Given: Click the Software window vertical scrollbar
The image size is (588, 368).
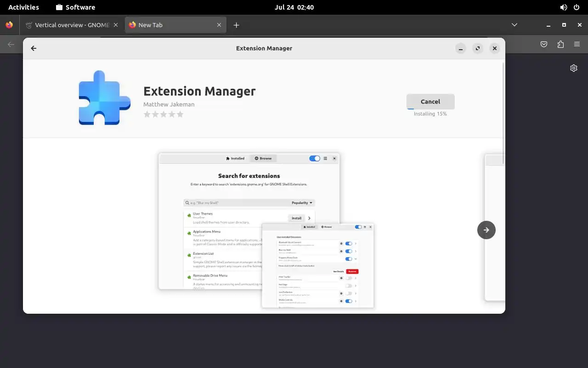Looking at the screenshot, I should click(x=503, y=113).
